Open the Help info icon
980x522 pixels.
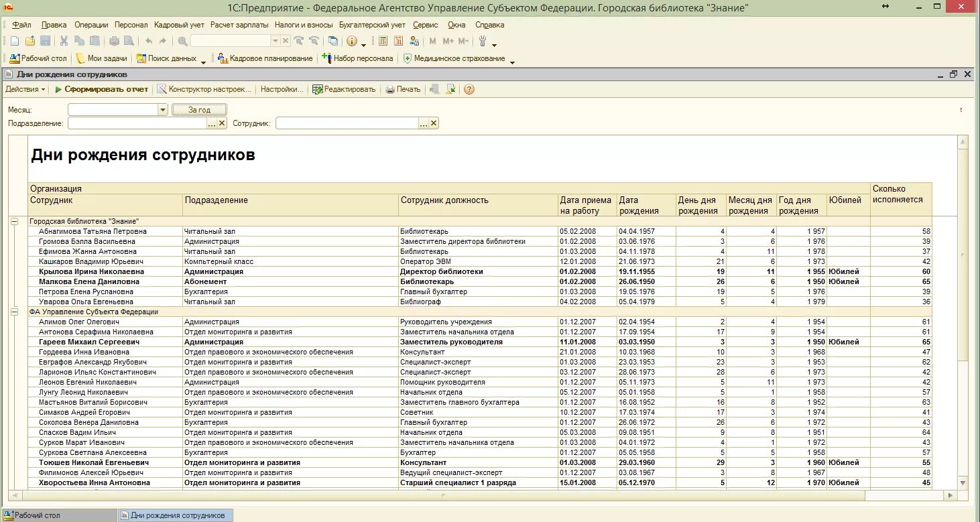352,41
